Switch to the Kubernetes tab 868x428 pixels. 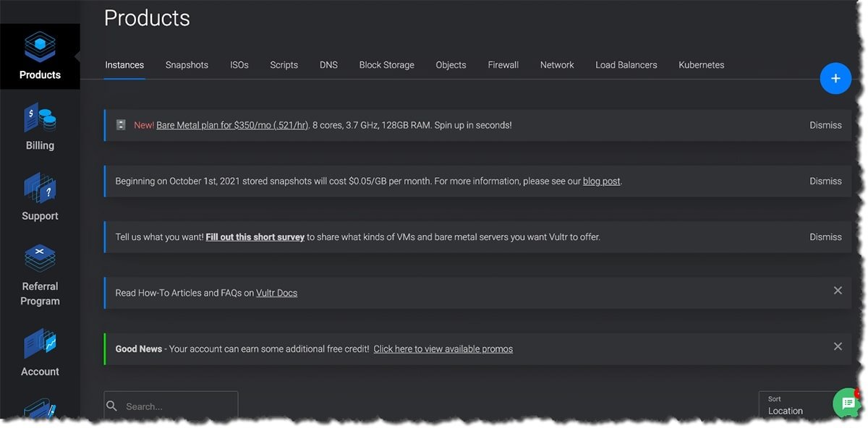[701, 64]
